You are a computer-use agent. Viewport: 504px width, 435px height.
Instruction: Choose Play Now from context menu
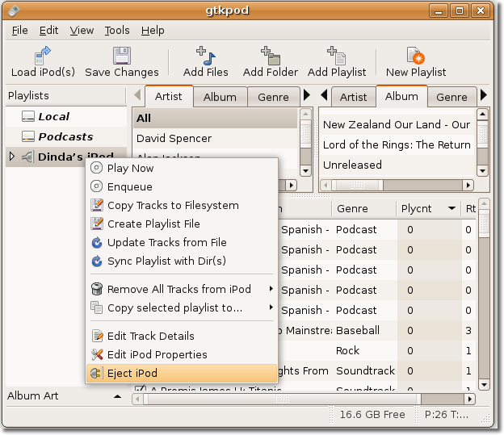[x=182, y=168]
